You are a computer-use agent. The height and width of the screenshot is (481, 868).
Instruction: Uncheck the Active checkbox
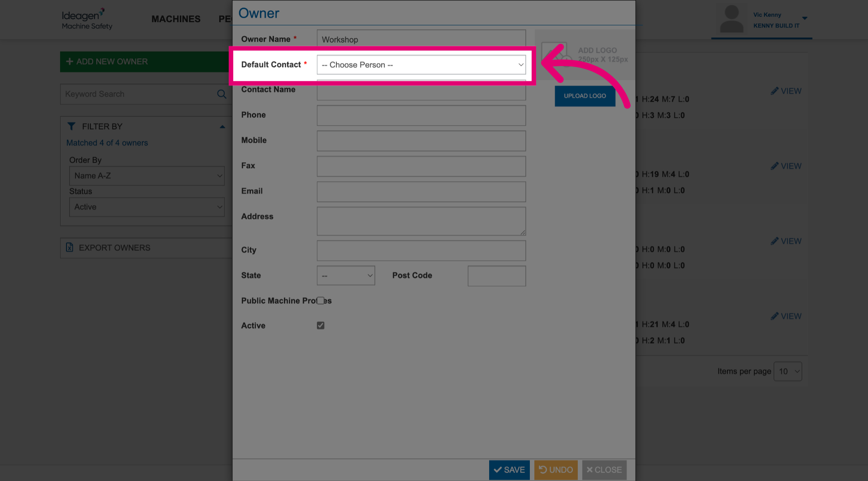click(321, 325)
